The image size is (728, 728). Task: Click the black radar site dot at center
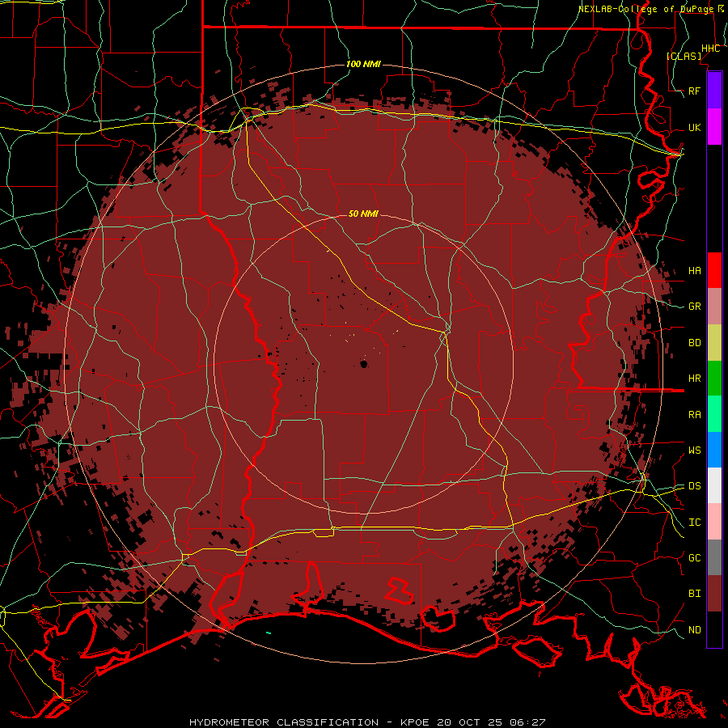[364, 364]
